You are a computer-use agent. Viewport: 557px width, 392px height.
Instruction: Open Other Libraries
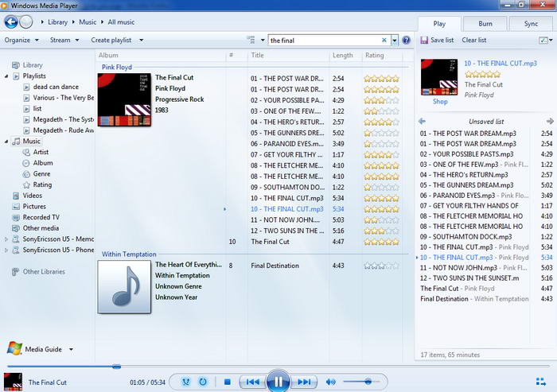point(44,272)
